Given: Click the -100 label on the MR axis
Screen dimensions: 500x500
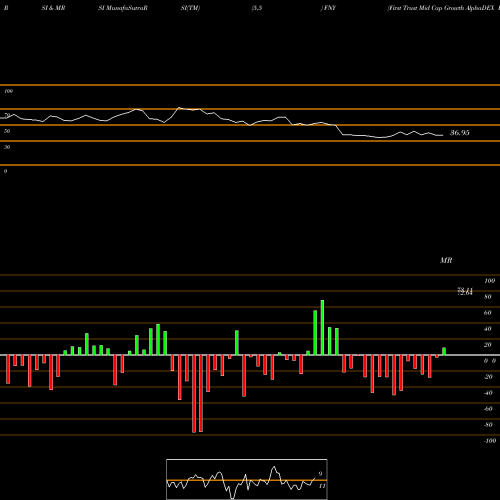Looking at the screenshot, I should pyautogui.click(x=490, y=441).
